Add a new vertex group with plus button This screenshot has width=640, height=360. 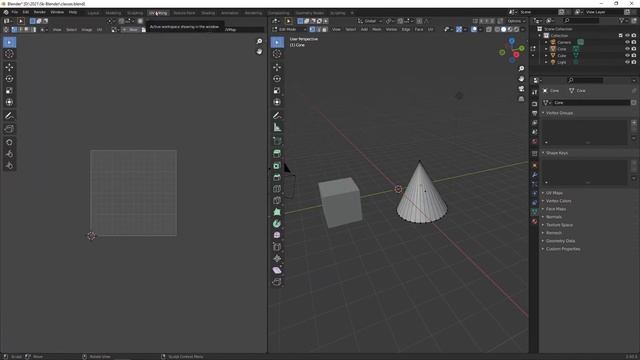[634, 122]
